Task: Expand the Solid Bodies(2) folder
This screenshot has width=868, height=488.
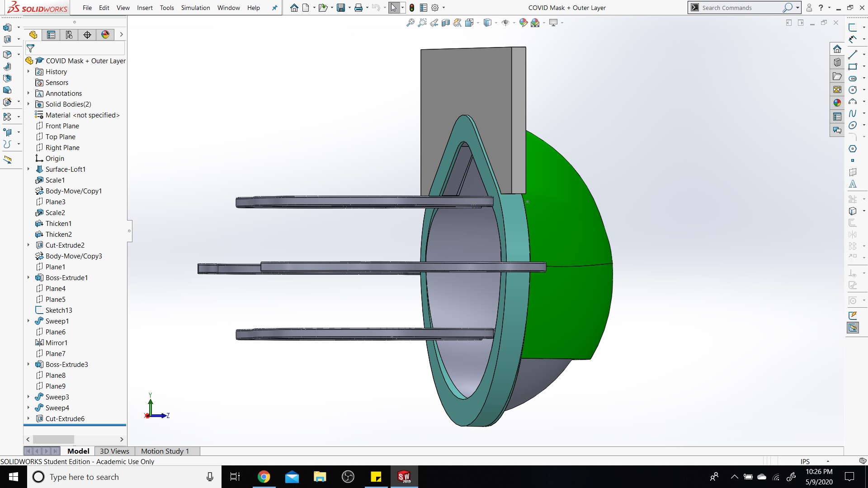Action: tap(28, 104)
